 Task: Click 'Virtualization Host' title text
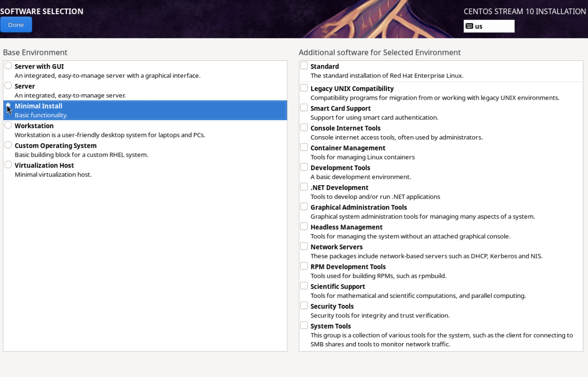pos(44,165)
